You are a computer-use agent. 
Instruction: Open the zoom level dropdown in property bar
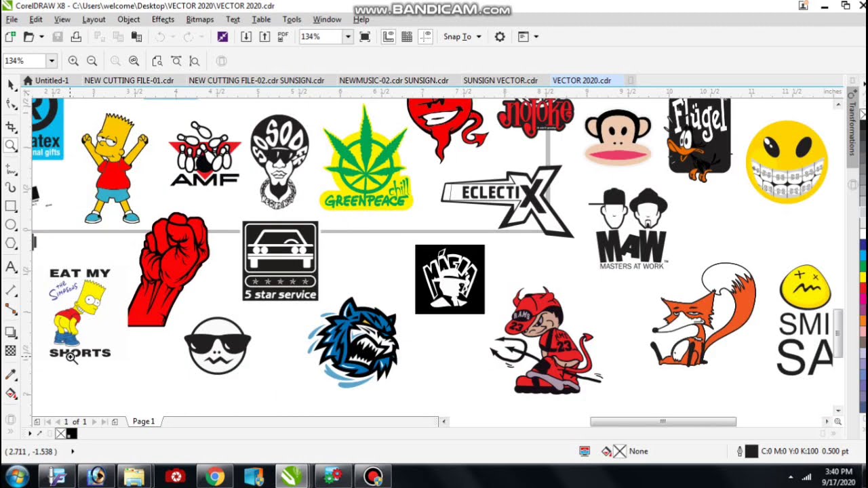tap(51, 61)
